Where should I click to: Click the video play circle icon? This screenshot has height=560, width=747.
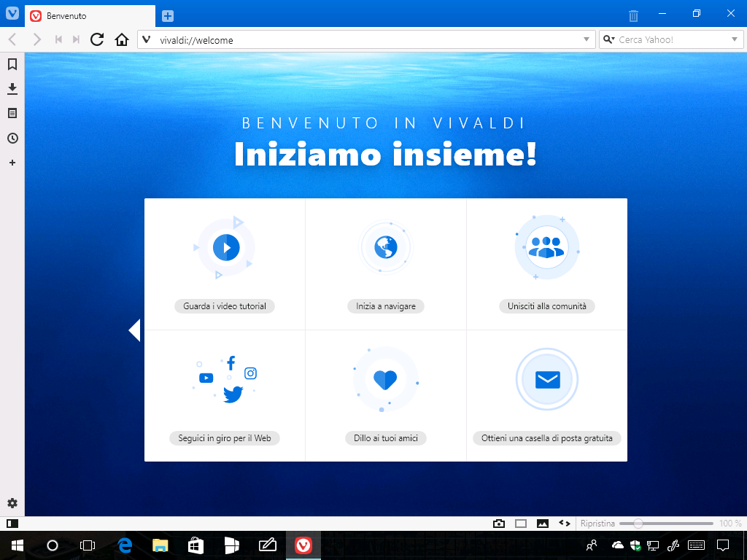tap(226, 248)
